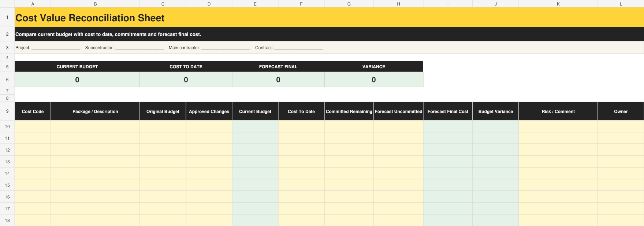This screenshot has height=226, width=644.
Task: Click the Risk / Comment cell in row 12
Action: [558, 150]
